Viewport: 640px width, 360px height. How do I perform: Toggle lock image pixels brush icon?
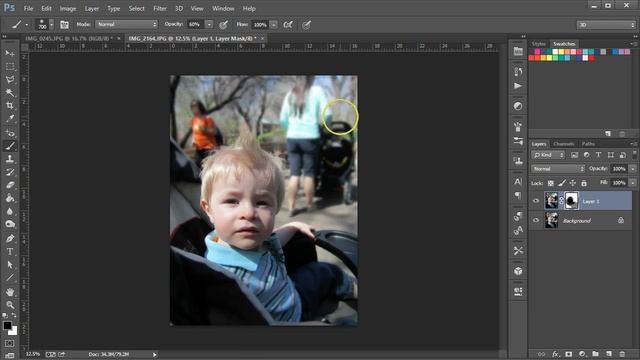pyautogui.click(x=562, y=183)
